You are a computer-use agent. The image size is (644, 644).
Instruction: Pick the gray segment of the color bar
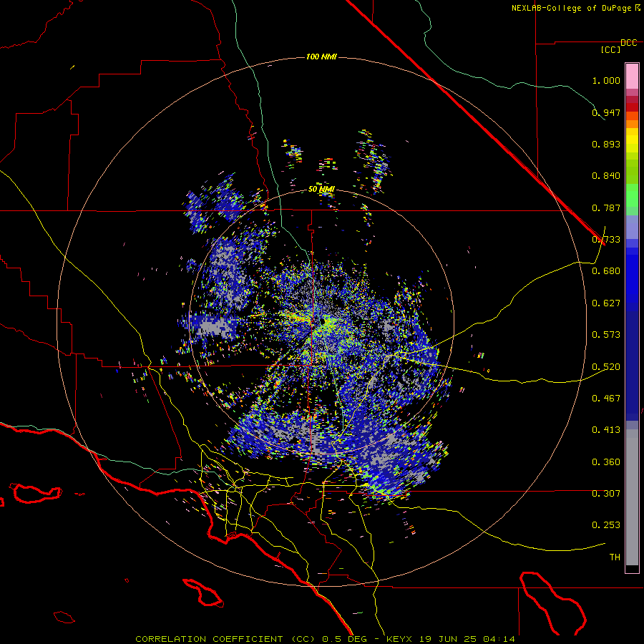coord(632,497)
